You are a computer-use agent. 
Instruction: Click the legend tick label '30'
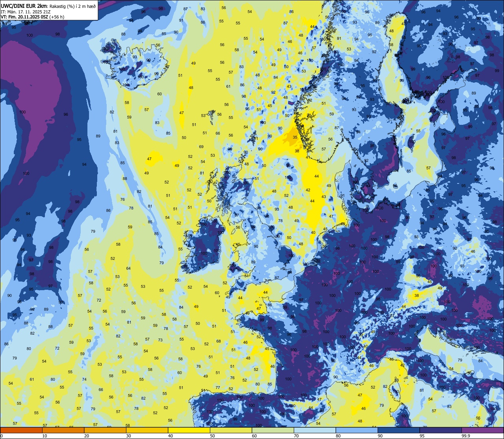(128, 436)
